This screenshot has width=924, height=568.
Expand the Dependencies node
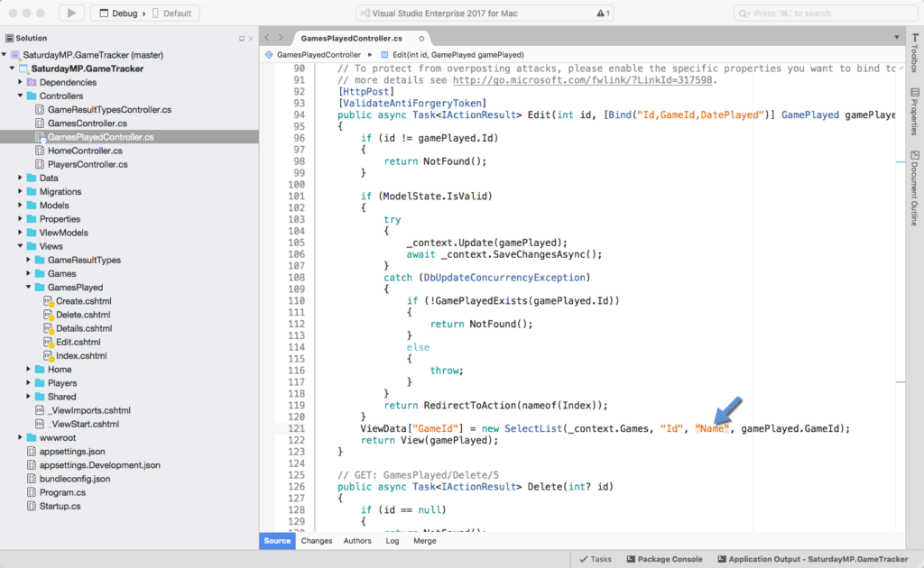point(20,82)
